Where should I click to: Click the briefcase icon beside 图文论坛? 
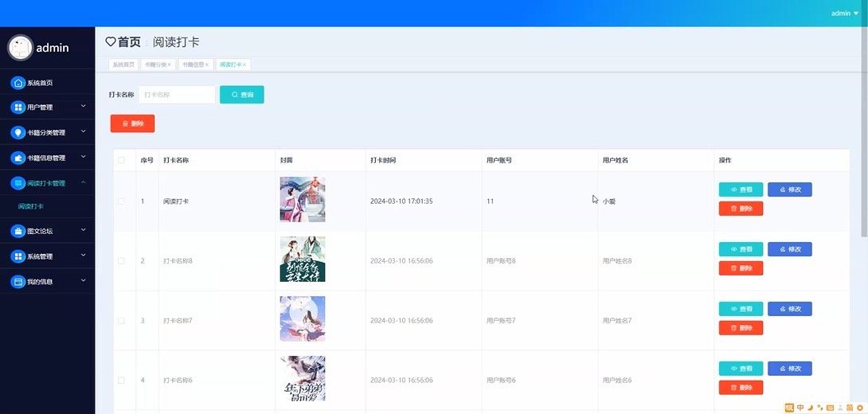pos(18,231)
